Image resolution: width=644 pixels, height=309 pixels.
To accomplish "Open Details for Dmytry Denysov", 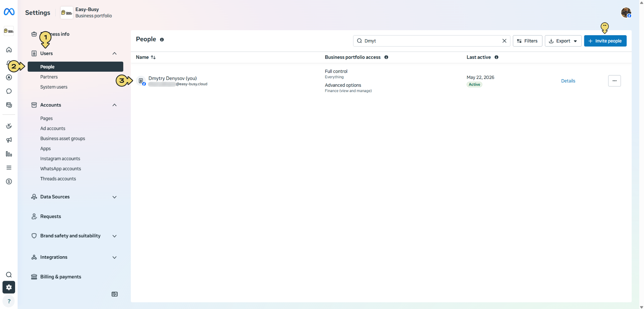I will click(x=568, y=81).
